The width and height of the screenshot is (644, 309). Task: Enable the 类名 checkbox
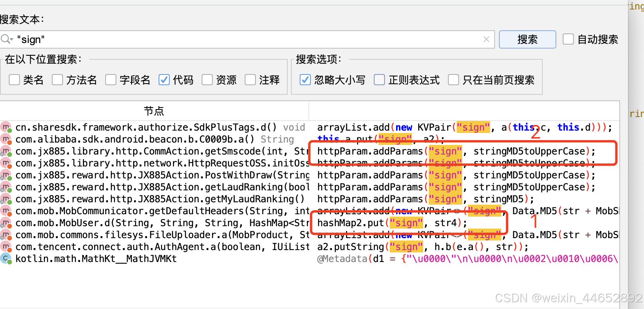point(14,80)
